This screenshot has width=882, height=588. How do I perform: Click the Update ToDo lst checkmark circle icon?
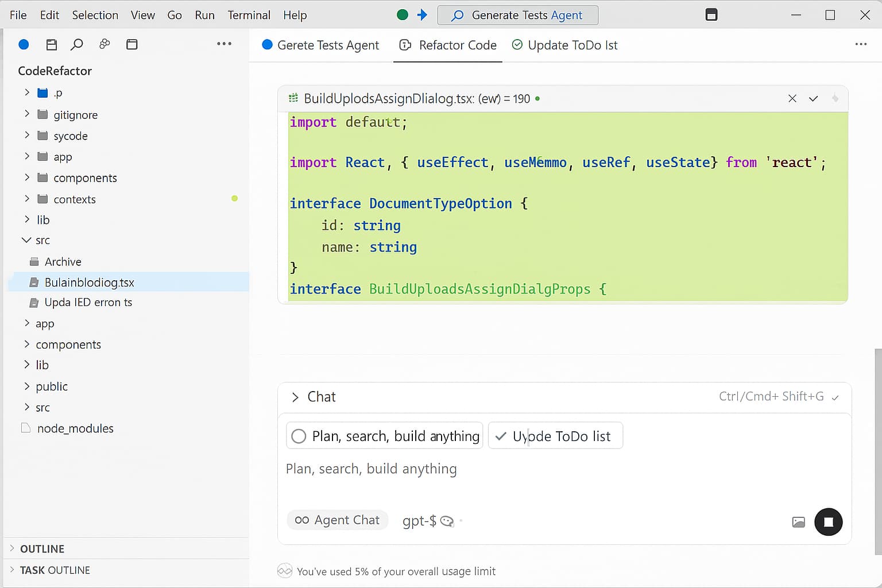point(517,44)
